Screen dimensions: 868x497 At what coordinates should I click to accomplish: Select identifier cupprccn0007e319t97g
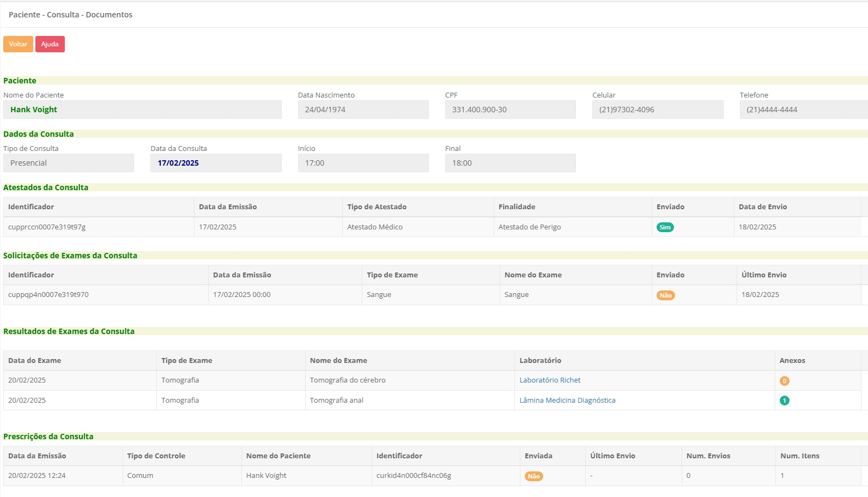coord(47,227)
